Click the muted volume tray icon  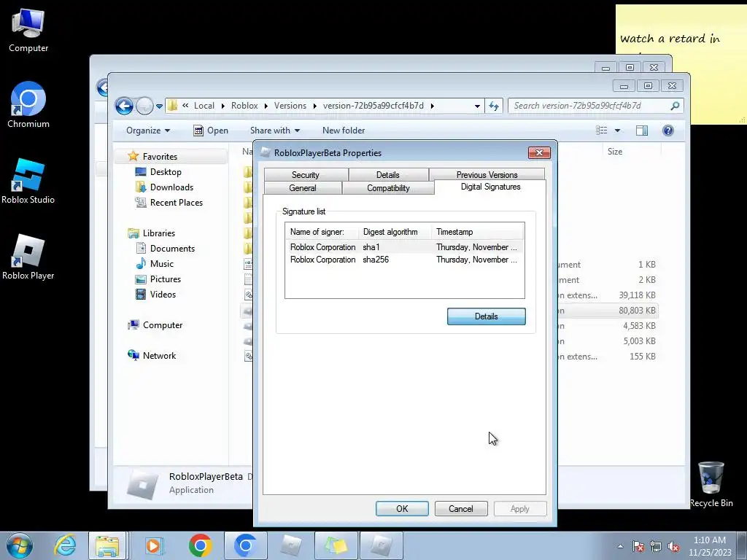click(x=673, y=546)
